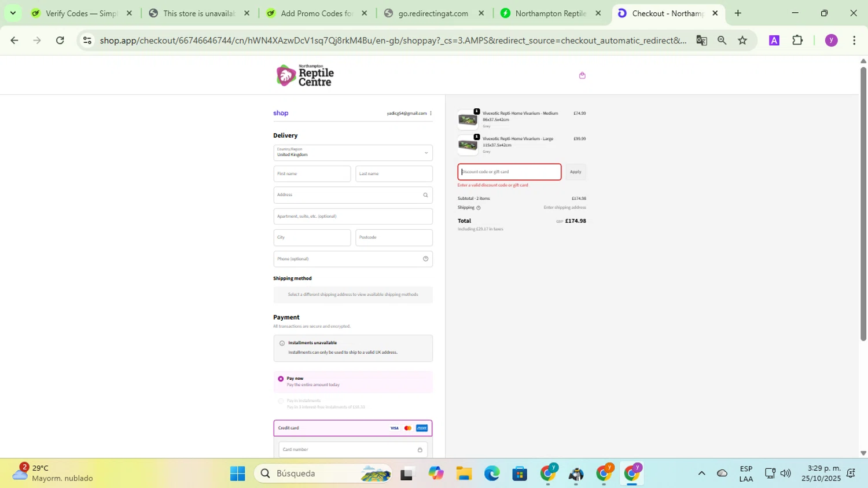
Task: Open the weather widget on the taskbar
Action: 53,473
